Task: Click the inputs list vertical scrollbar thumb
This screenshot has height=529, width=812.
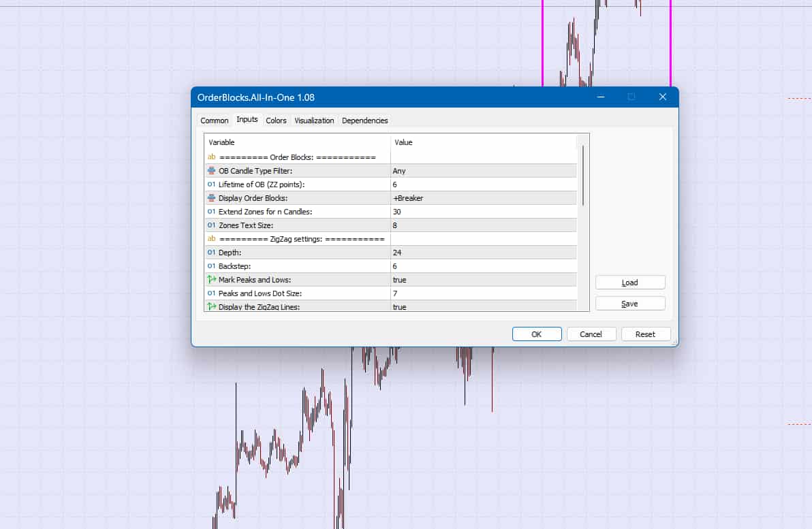Action: tap(583, 176)
